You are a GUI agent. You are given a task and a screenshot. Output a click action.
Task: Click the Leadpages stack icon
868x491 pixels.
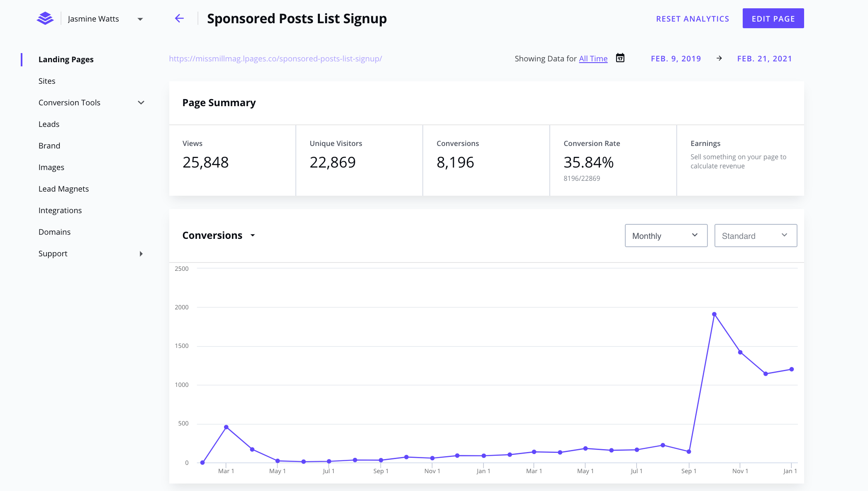(x=46, y=19)
